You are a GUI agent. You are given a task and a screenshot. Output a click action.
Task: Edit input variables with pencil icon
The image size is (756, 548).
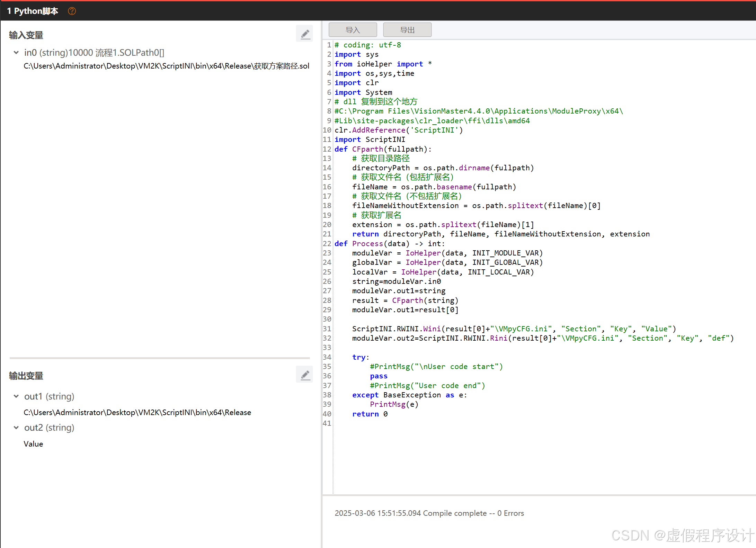point(304,34)
